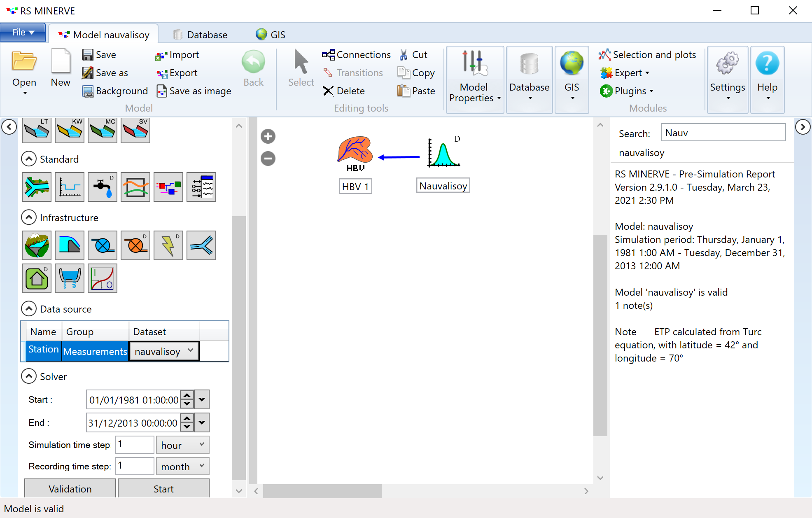Open Model Properties dropdown
The image size is (812, 518).
[x=475, y=79]
